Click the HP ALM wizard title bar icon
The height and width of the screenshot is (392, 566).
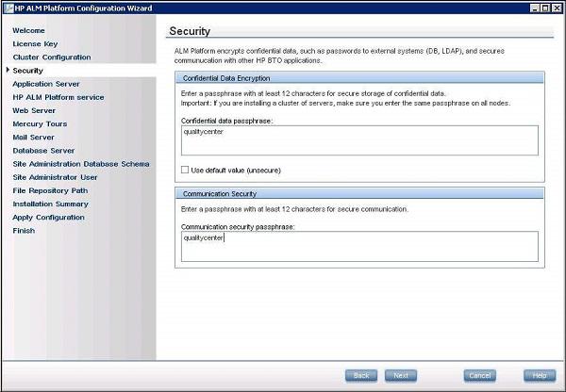coord(8,8)
